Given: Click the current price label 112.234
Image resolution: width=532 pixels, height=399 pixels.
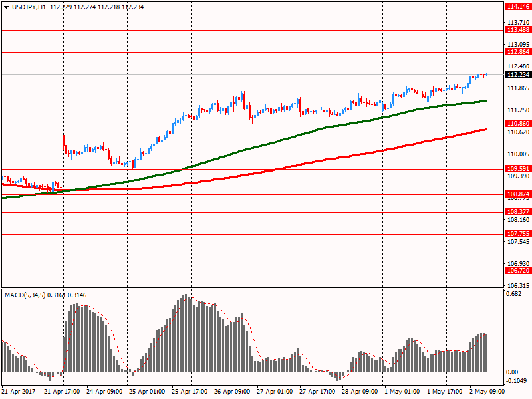Looking at the screenshot, I should tap(518, 74).
